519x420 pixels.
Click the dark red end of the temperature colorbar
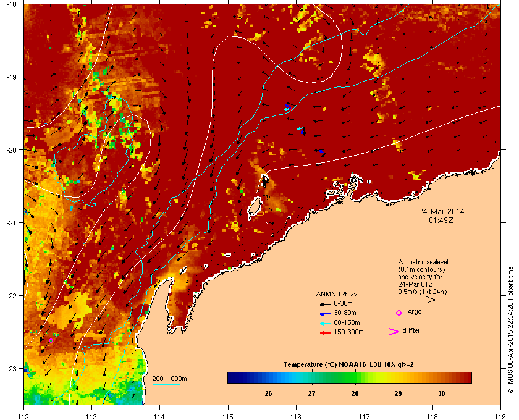pyautogui.click(x=467, y=377)
